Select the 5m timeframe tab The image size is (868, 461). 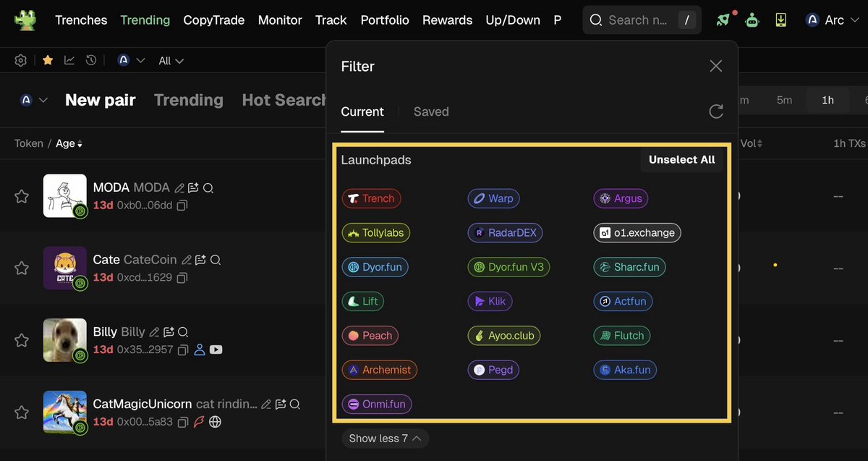pyautogui.click(x=785, y=100)
